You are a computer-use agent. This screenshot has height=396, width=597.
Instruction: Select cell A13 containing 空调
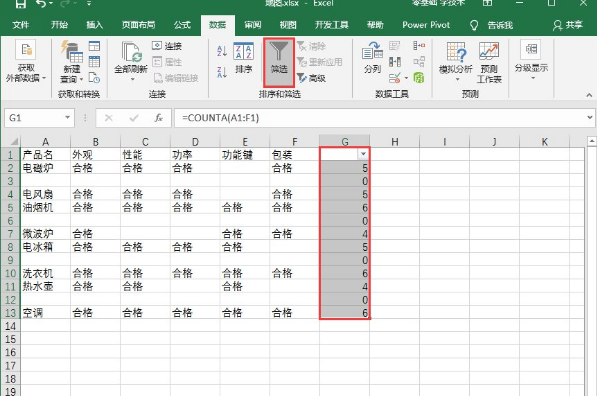click(x=45, y=313)
